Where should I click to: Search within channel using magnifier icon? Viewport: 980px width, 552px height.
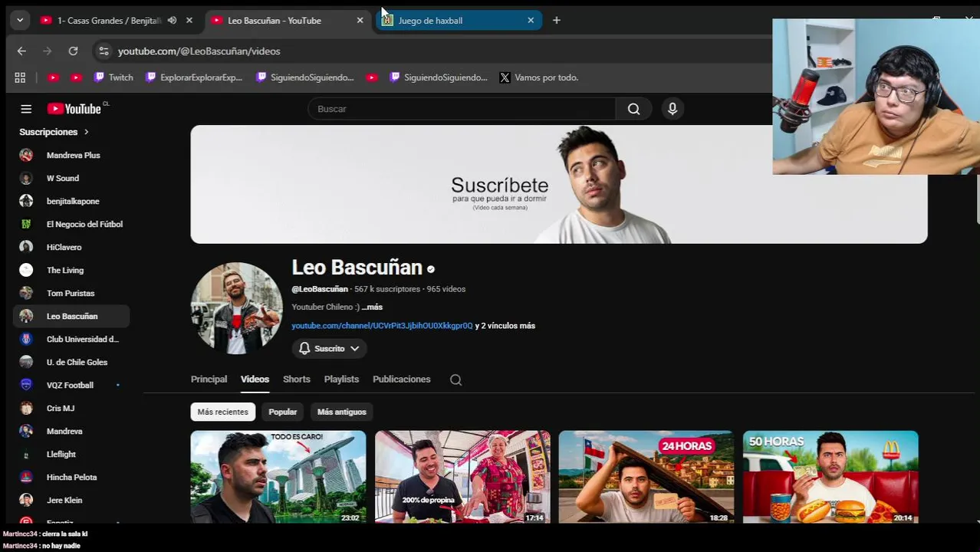[455, 379]
